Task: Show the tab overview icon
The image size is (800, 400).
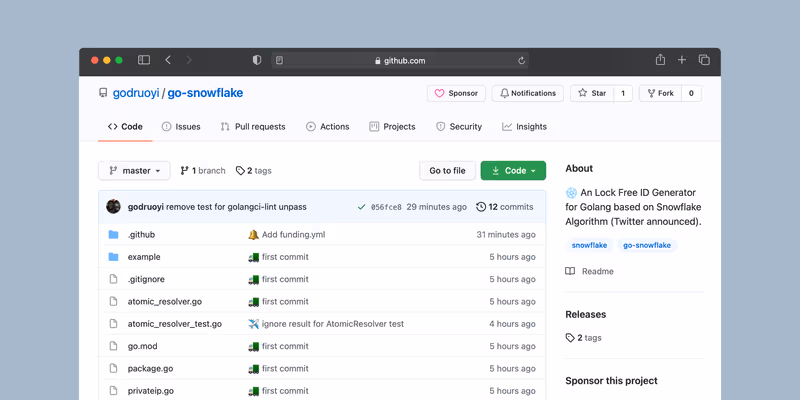Action: tap(704, 60)
